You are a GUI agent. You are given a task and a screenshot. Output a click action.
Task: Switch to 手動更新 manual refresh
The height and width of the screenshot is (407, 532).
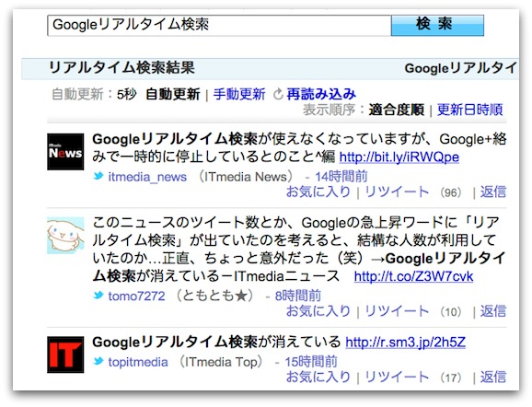[x=239, y=94]
